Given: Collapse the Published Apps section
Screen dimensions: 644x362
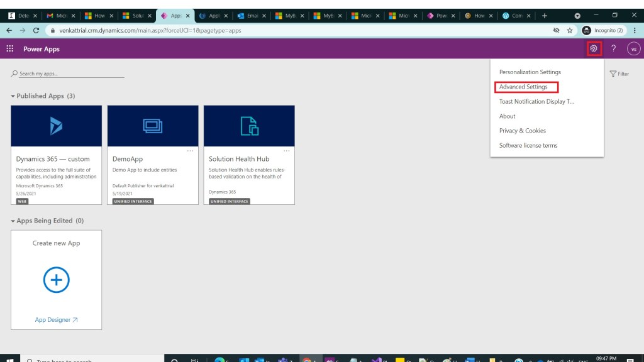Looking at the screenshot, I should click(x=13, y=96).
